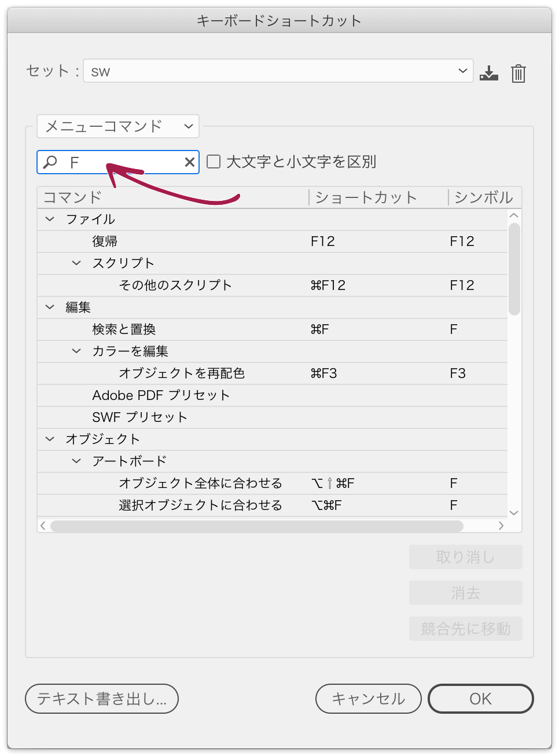Click the 競合先に移動 button

coord(466,629)
